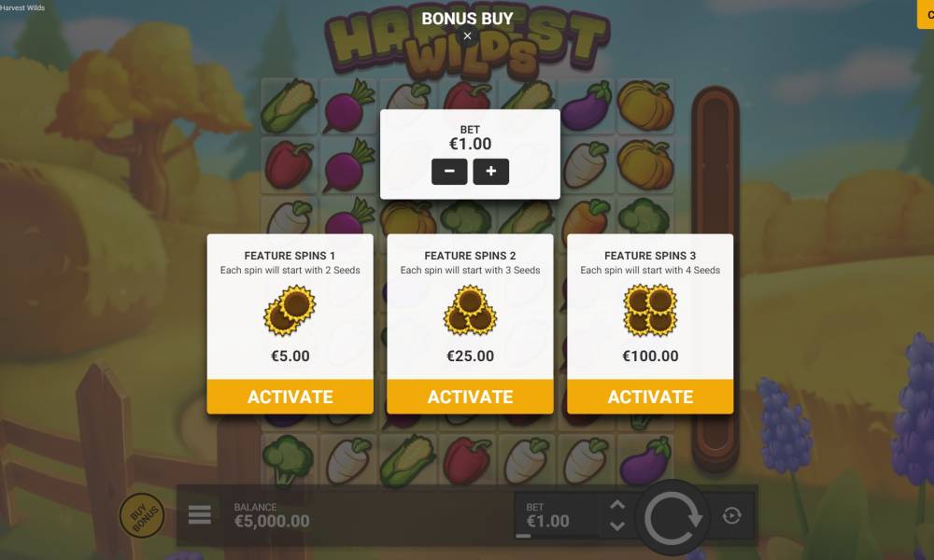Spin the reels with circular arrow

[672, 516]
